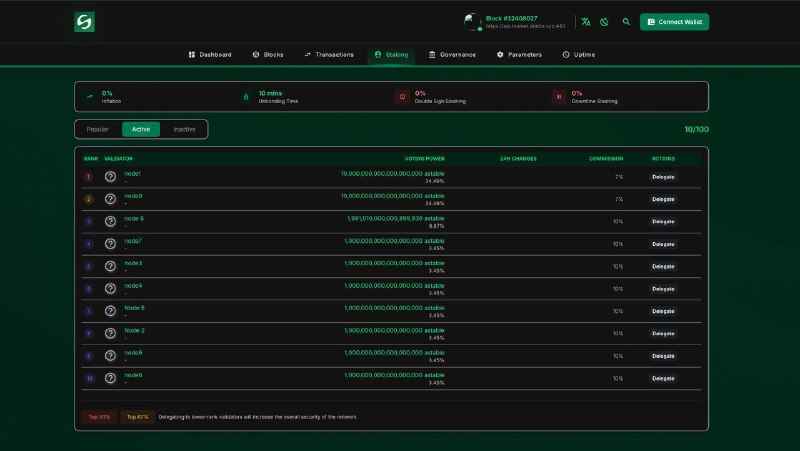The image size is (800, 451).
Task: Open the node 8 validator link
Action: [x=134, y=218]
